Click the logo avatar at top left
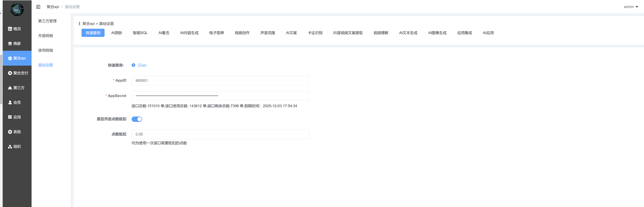This screenshot has width=644, height=207. click(x=17, y=10)
